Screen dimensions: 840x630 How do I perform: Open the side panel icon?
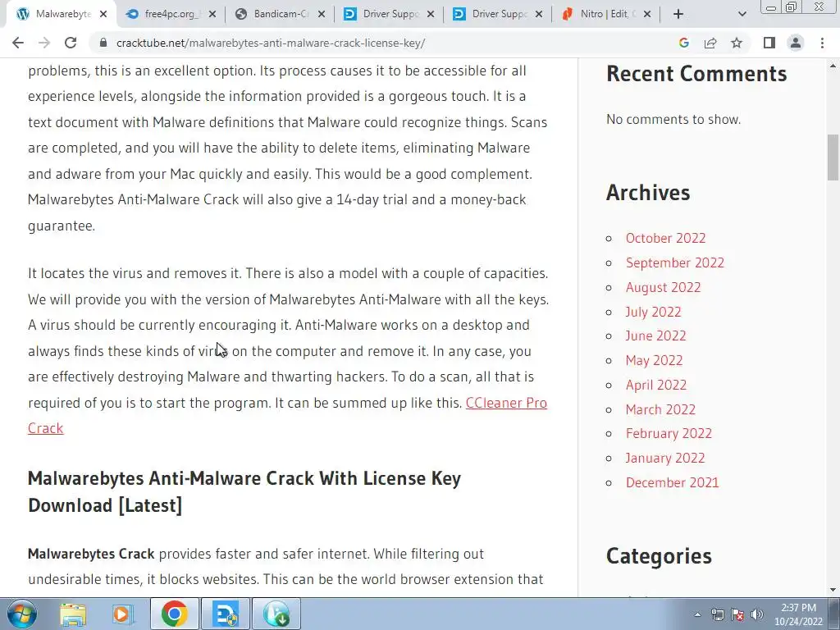coord(769,43)
